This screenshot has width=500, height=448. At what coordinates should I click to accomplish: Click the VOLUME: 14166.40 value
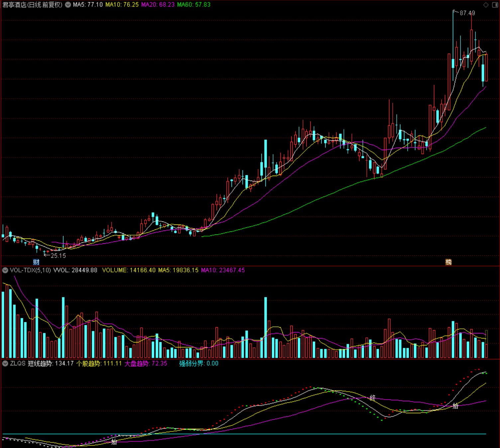point(129,270)
